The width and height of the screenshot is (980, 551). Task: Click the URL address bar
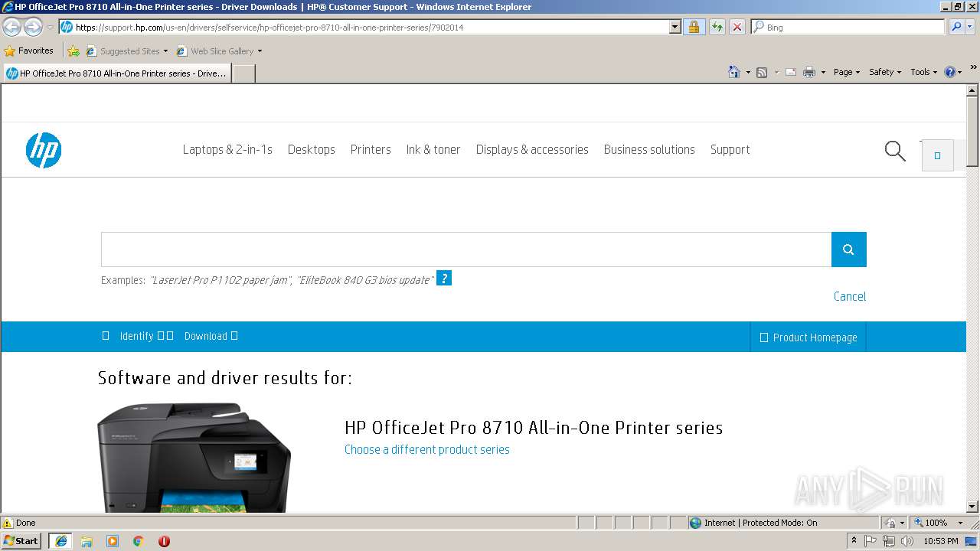point(364,27)
